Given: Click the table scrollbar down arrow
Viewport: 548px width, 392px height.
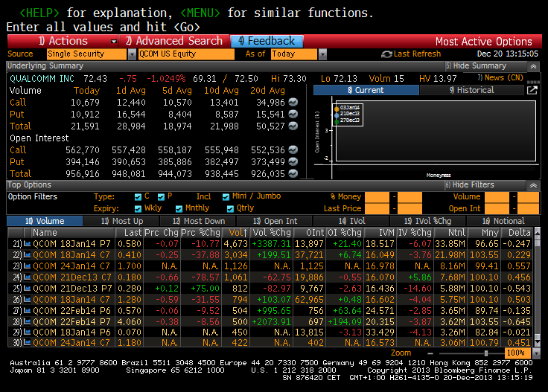Looking at the screenshot, I should [x=538, y=342].
